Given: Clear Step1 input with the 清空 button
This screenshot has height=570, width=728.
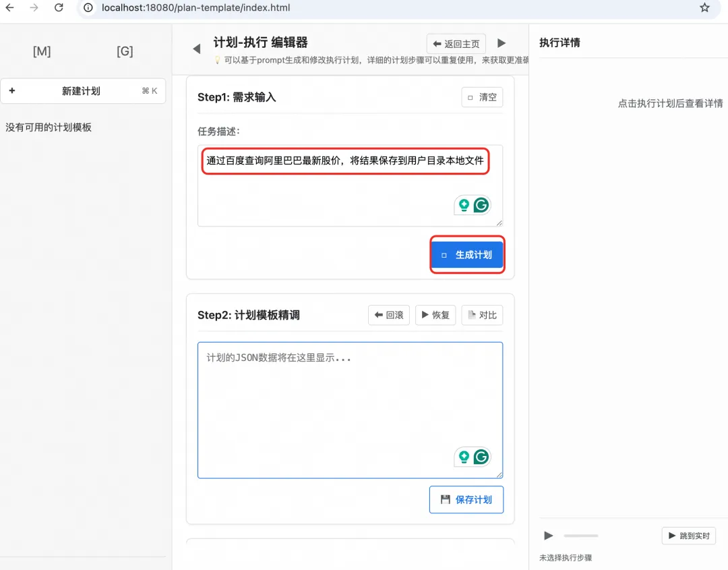Looking at the screenshot, I should pyautogui.click(x=482, y=96).
